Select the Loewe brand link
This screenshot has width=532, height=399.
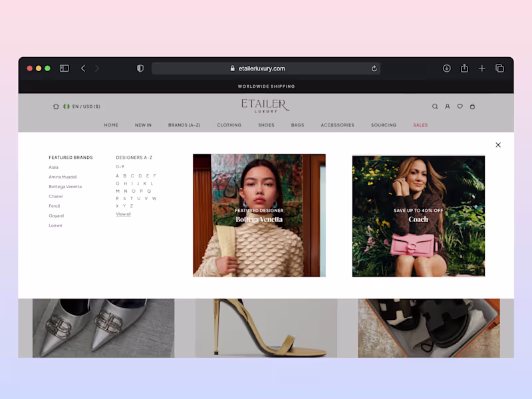55,225
